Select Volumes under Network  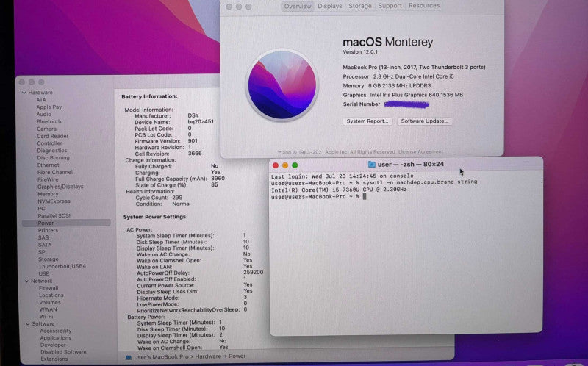50,303
